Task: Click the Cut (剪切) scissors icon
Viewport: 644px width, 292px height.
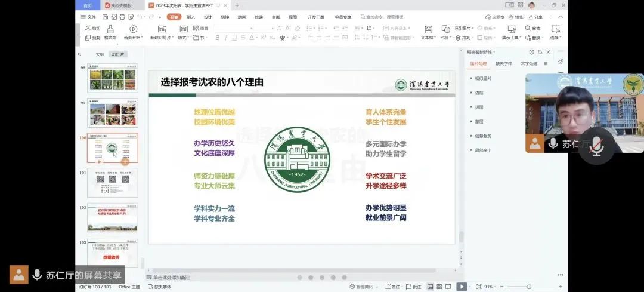Action: pyautogui.click(x=88, y=29)
